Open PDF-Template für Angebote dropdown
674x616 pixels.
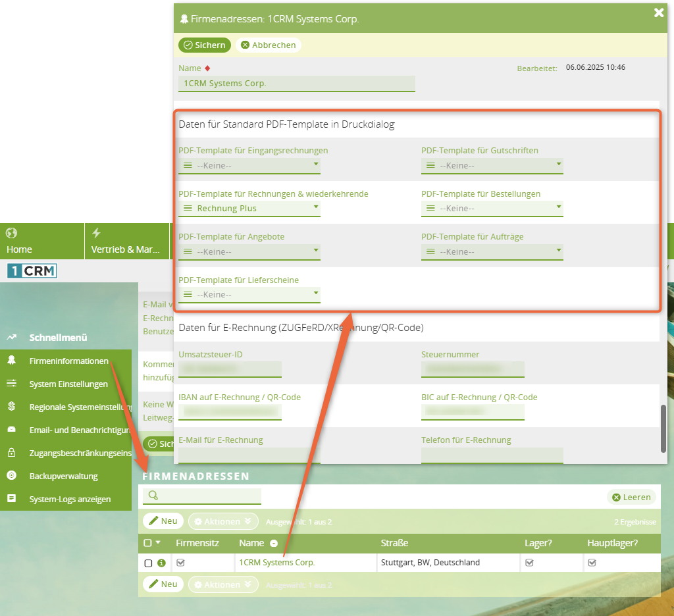coord(249,252)
